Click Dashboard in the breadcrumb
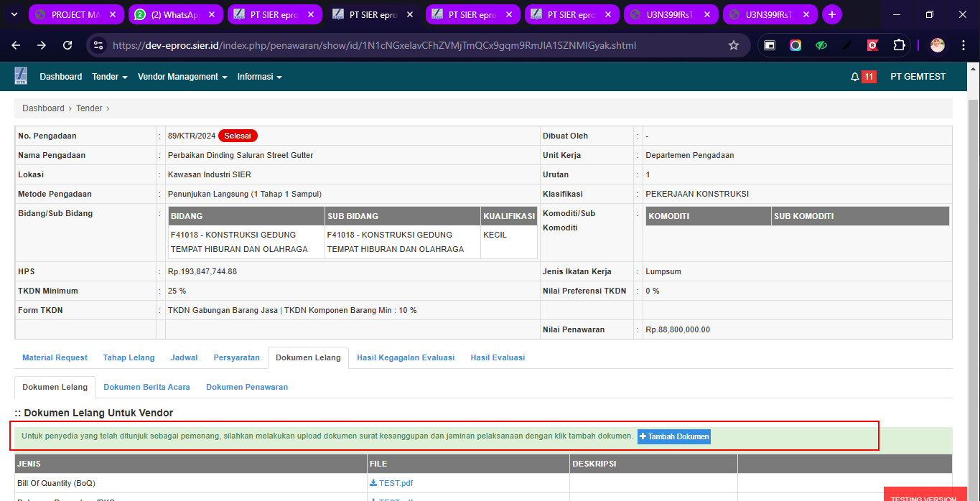Screen dimensions: 980x501 [x=43, y=108]
